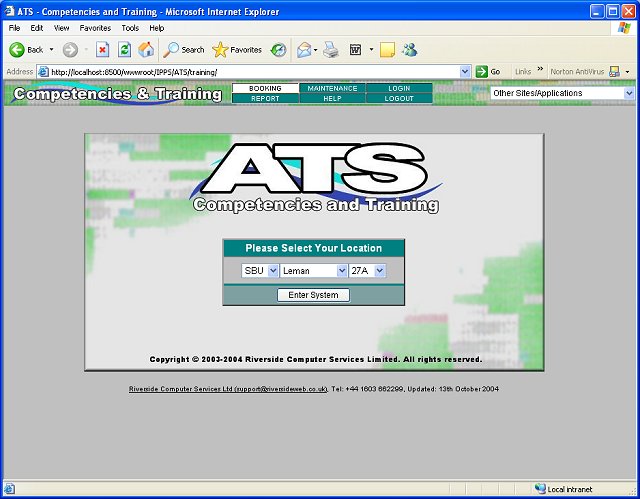Click the browser Back arrow icon
This screenshot has height=499, width=640.
tap(17, 50)
